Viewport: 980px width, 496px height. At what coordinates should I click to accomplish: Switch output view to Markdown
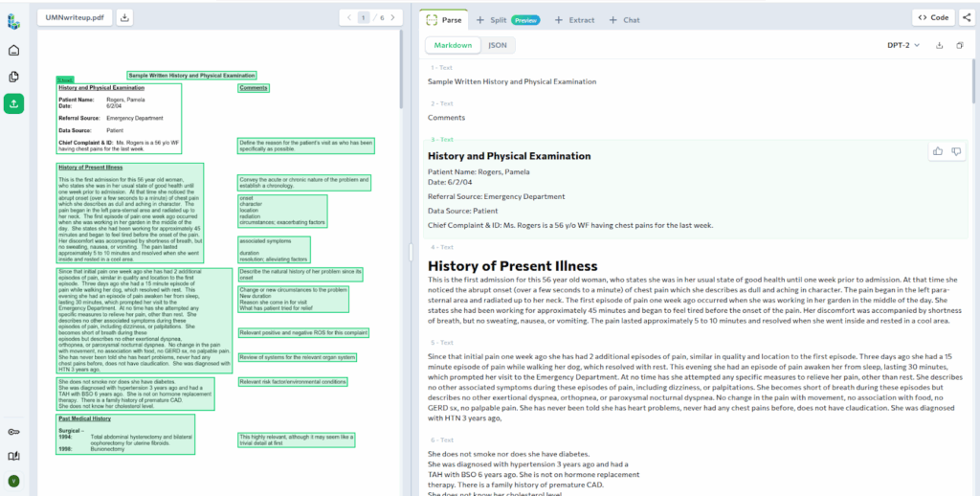point(453,45)
